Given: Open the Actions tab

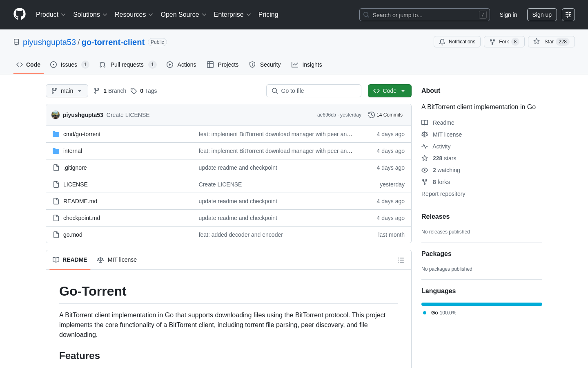Looking at the screenshot, I should tap(181, 65).
